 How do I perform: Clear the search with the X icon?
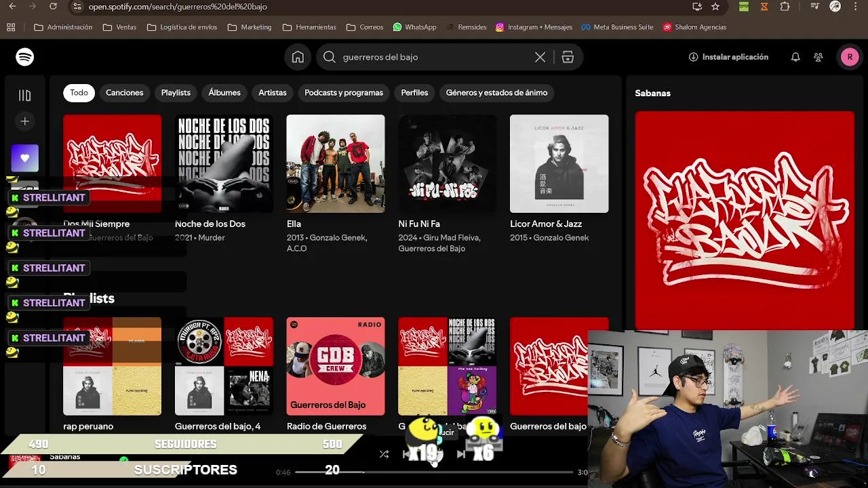(540, 58)
